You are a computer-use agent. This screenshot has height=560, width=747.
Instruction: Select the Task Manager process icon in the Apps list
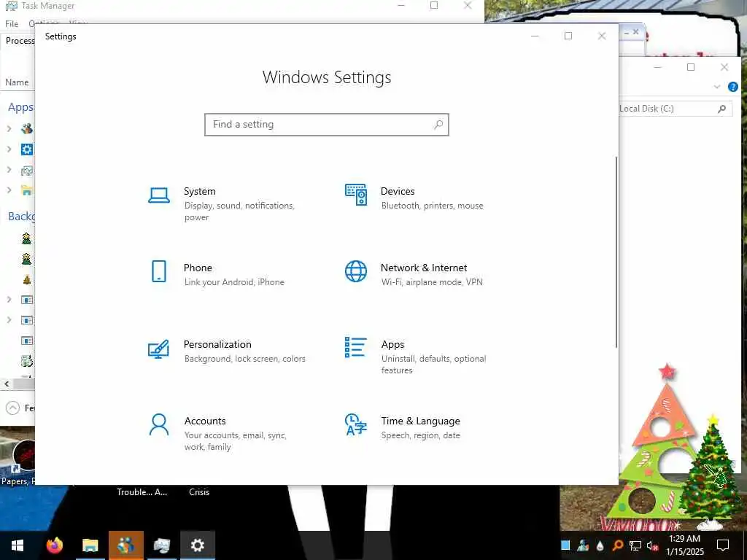(27, 170)
